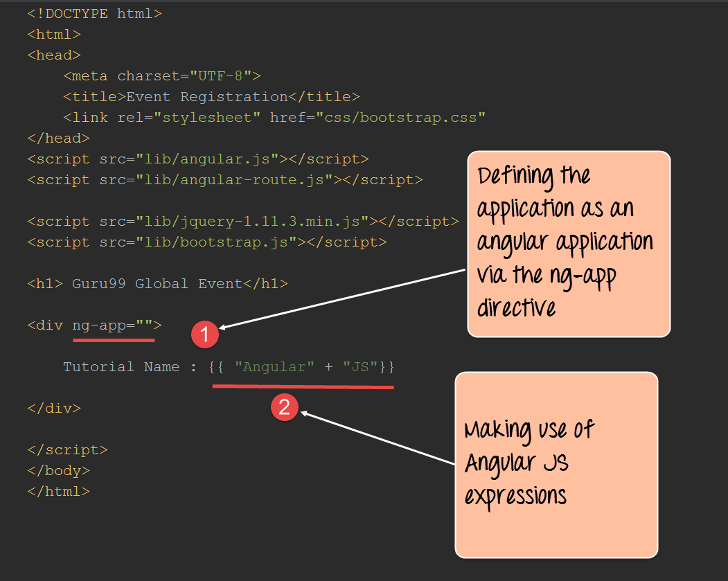
Task: Click the underlined AngularJS expression
Action: (302, 366)
